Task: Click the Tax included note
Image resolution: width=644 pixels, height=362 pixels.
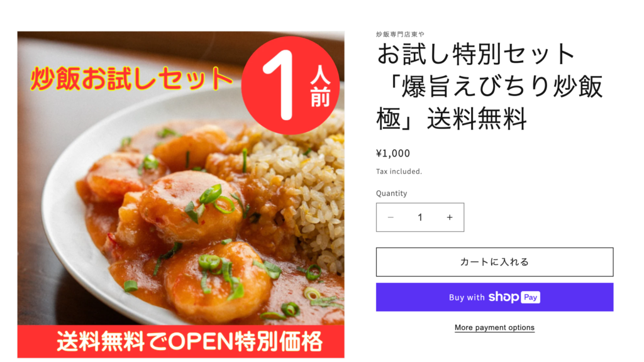Action: [x=399, y=172]
